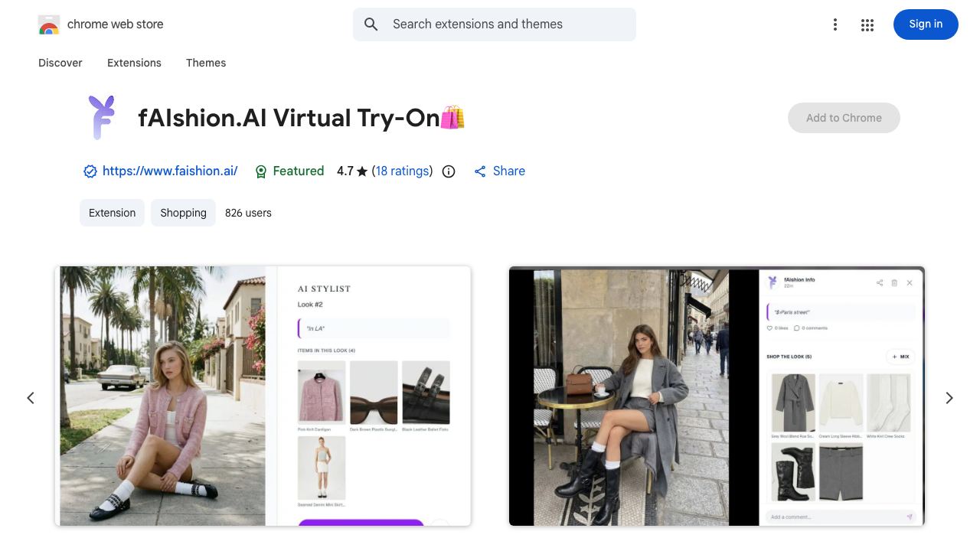Click the Add to Chrome button
The width and height of the screenshot is (980, 551).
pos(844,118)
